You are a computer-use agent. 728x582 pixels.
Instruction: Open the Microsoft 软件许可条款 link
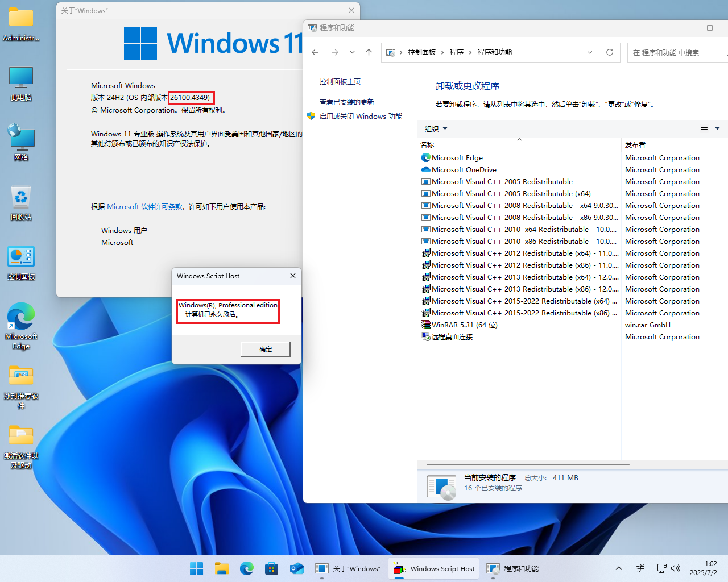(x=144, y=207)
